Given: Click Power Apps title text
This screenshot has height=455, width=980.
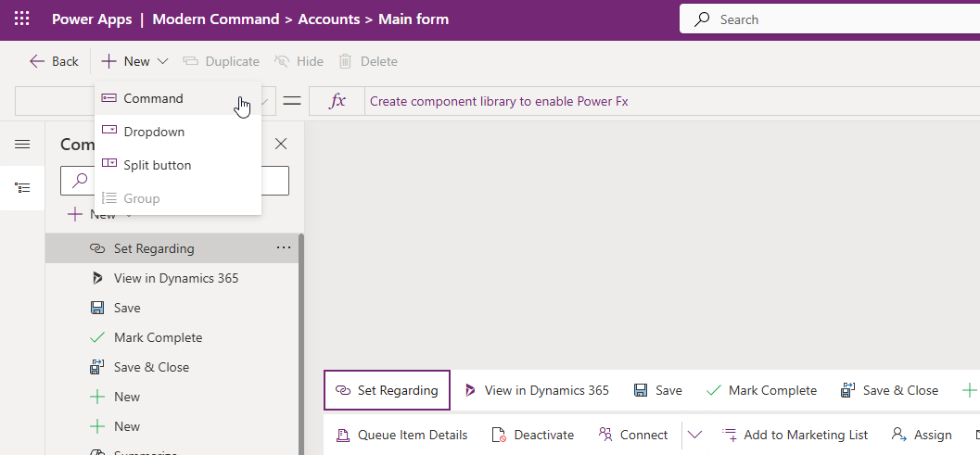Looking at the screenshot, I should [x=92, y=19].
